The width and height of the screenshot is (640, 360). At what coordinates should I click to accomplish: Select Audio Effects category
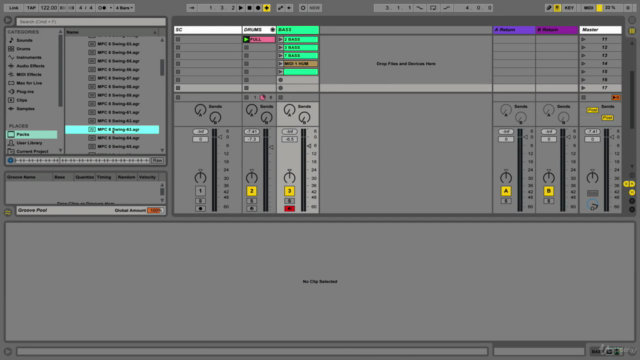pos(30,66)
